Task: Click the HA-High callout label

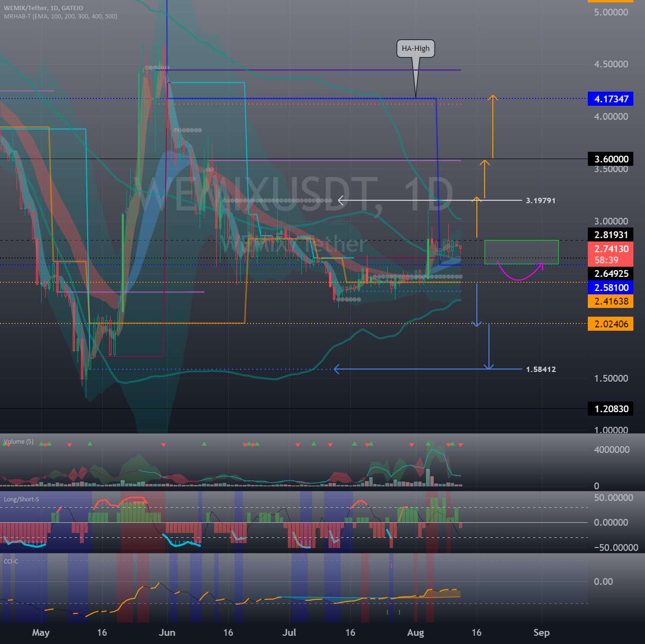Action: coord(415,48)
